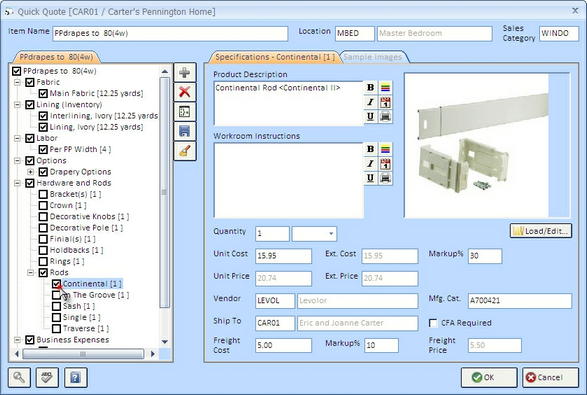The height and width of the screenshot is (395, 587).
Task: Select the Per PP Width tree item
Action: 80,149
